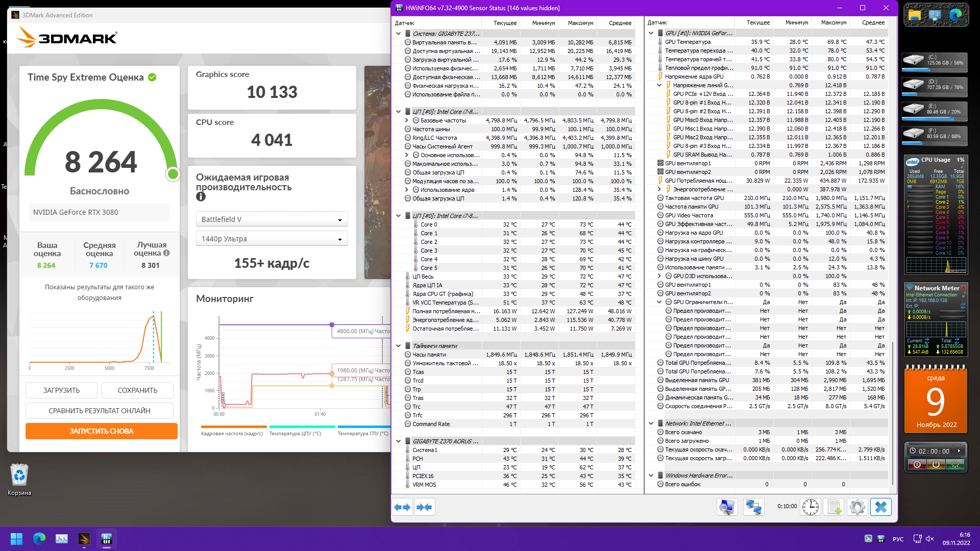Open 3DMark from the Windows taskbar
980x551 pixels.
(84, 539)
